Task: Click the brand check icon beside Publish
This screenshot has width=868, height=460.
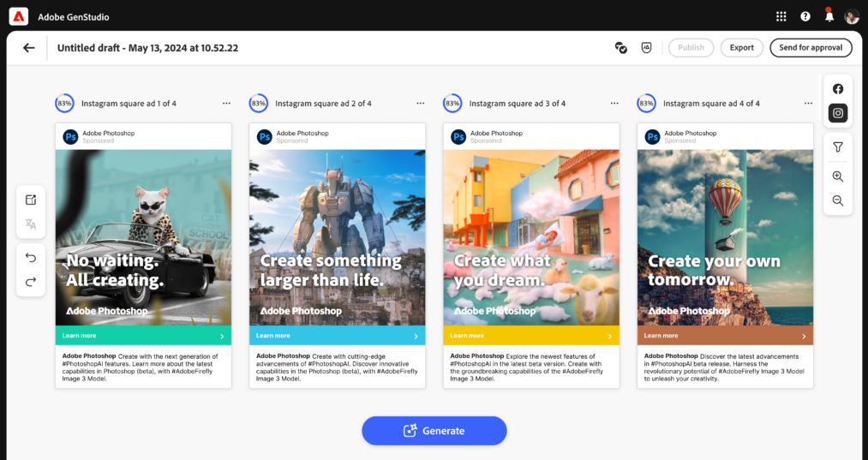Action: pos(621,48)
